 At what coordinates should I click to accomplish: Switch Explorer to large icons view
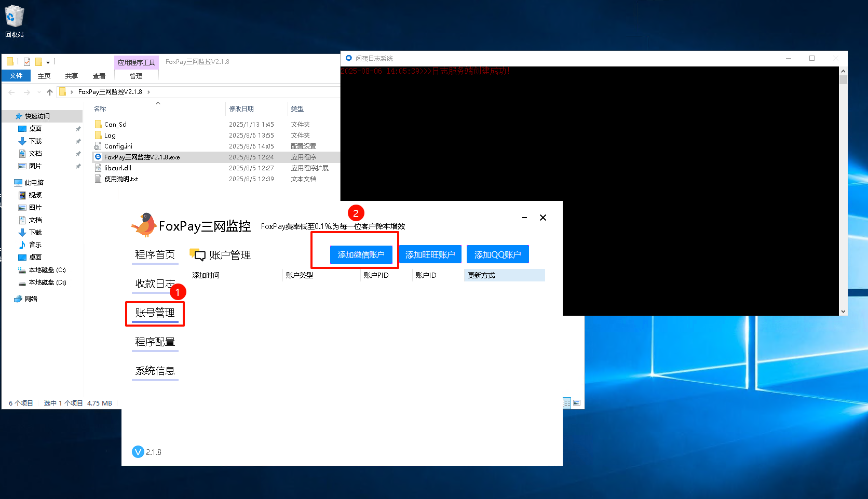point(577,403)
